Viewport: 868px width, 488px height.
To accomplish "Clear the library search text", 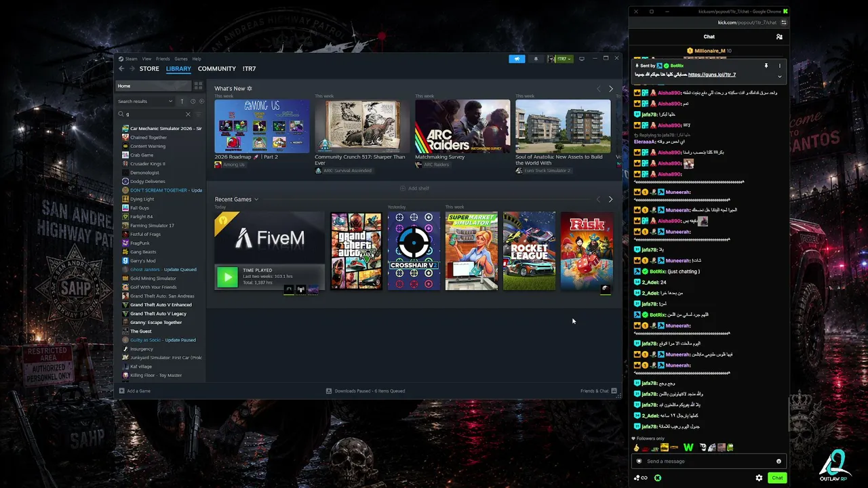I will point(188,114).
